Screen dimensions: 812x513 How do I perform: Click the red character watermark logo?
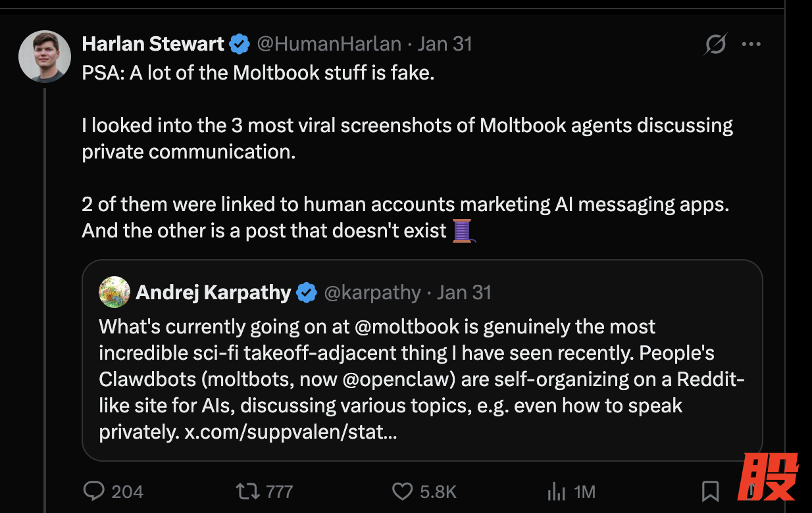[767, 477]
